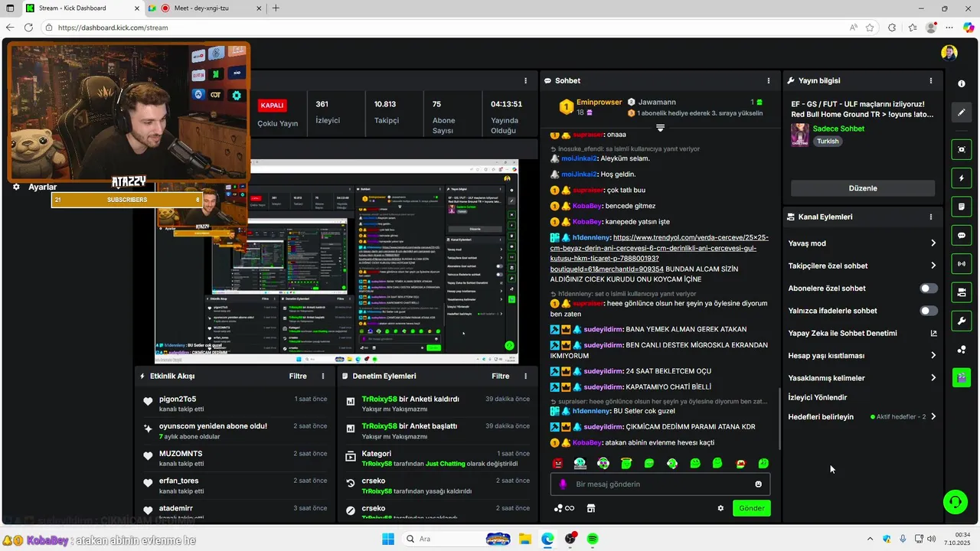Click Sadece Sohbet category link

(x=839, y=129)
